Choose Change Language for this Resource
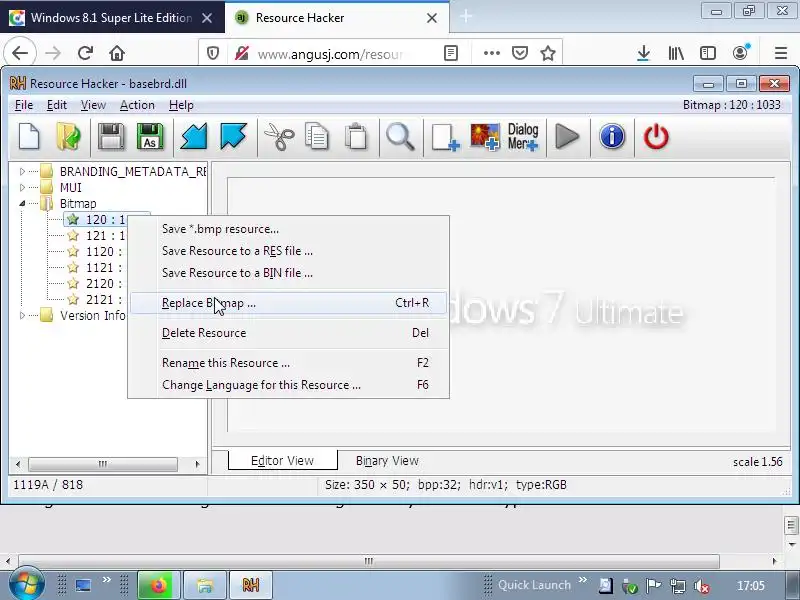800x600 pixels. [288, 385]
